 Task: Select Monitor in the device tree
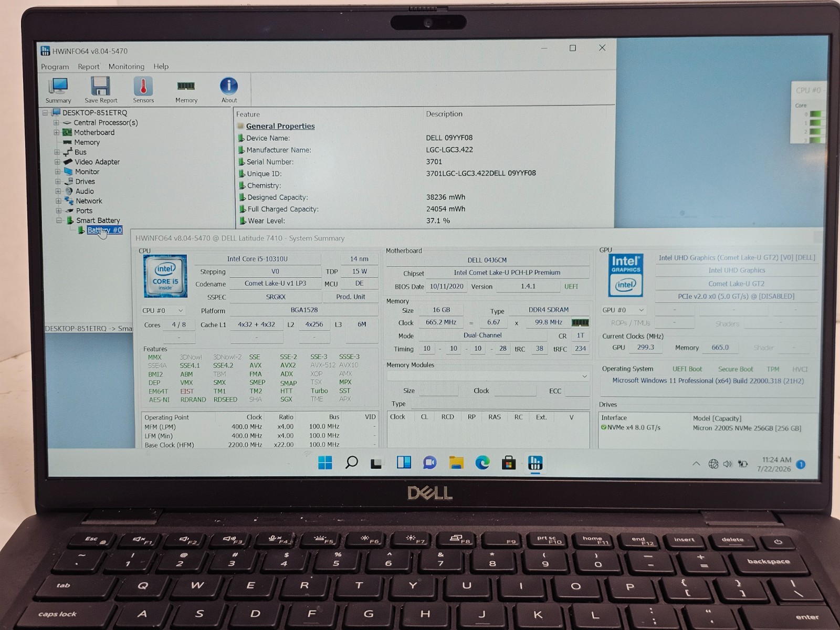(x=87, y=172)
